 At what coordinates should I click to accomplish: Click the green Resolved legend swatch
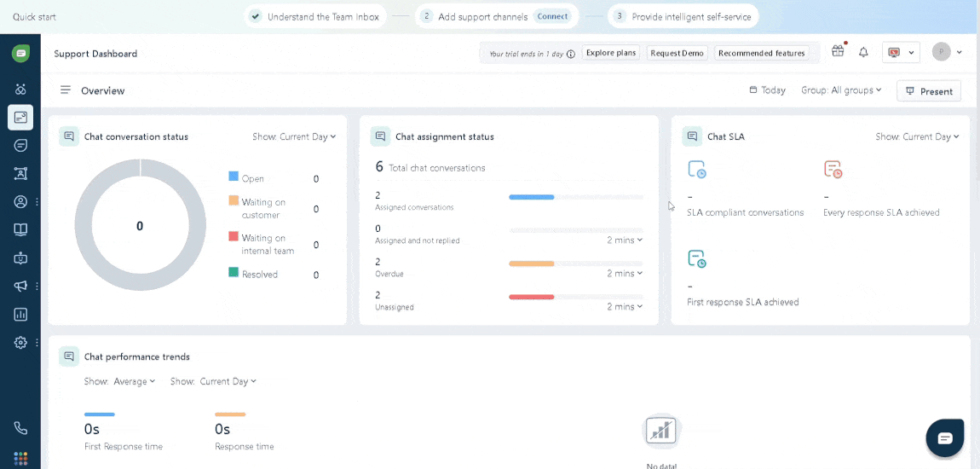pyautogui.click(x=233, y=273)
